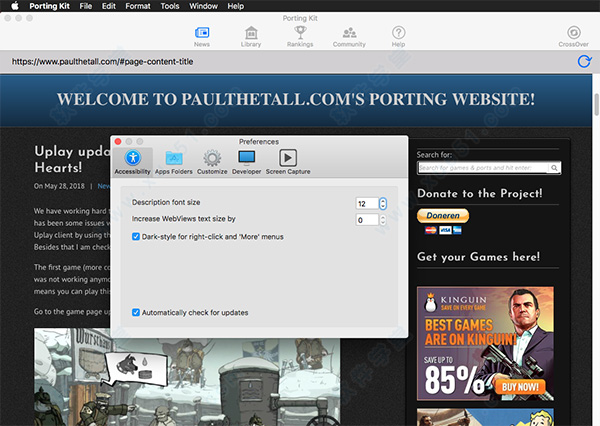
Task: Click the search magnifier icon
Action: click(554, 168)
